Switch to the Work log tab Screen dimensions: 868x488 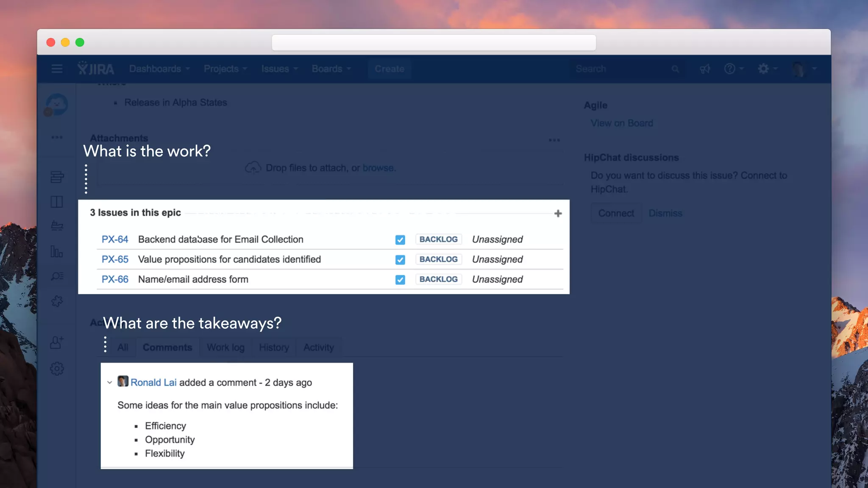225,347
